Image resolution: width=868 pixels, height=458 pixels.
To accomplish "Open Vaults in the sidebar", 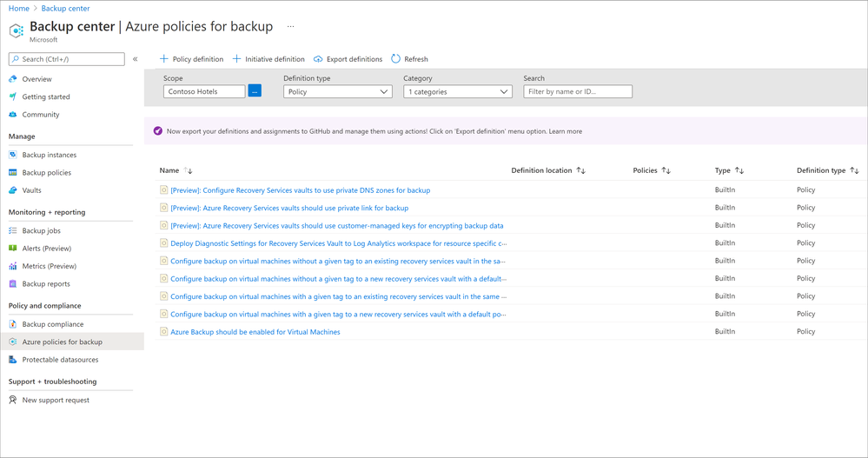I will point(31,190).
